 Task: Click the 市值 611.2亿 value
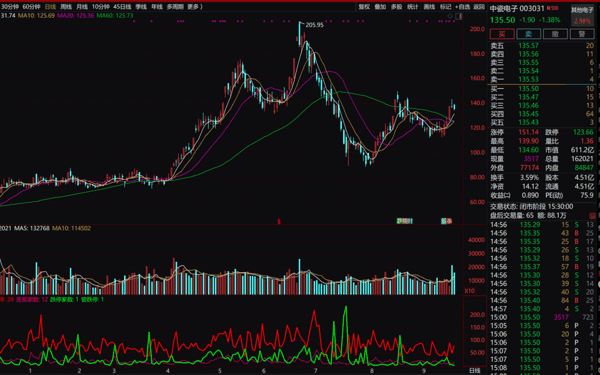point(582,150)
